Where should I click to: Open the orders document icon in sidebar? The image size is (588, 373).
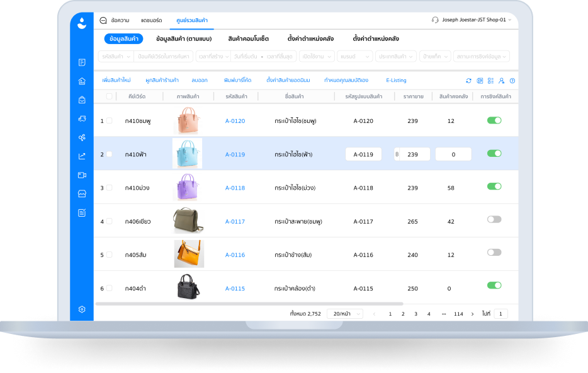coord(82,62)
